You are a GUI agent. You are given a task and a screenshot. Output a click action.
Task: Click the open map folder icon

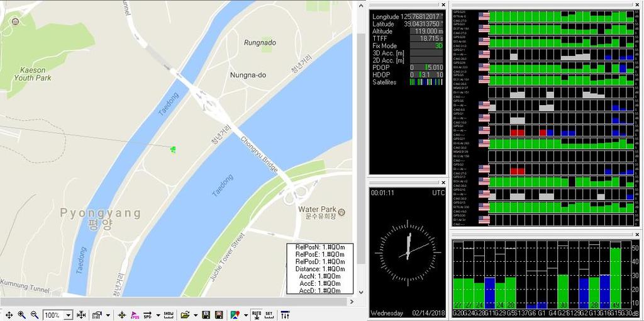[185, 315]
